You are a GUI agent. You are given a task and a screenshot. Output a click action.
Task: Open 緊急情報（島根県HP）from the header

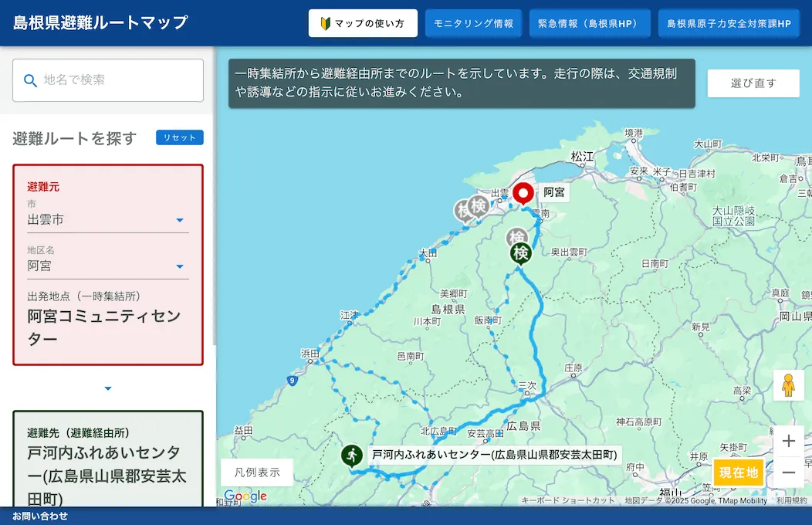point(590,23)
